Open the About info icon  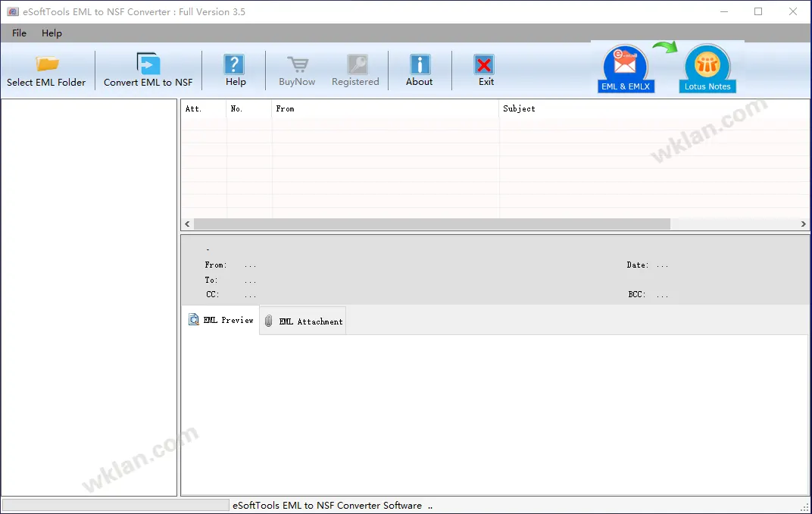pyautogui.click(x=420, y=64)
